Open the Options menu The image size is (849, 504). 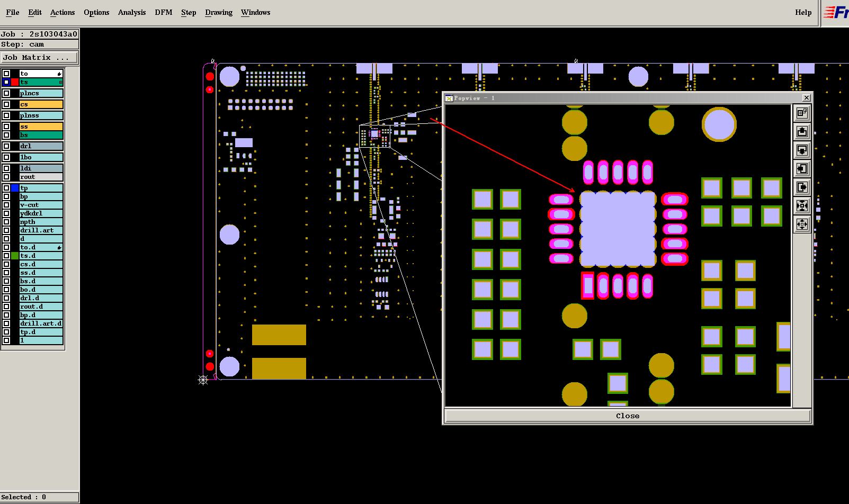[x=96, y=12]
